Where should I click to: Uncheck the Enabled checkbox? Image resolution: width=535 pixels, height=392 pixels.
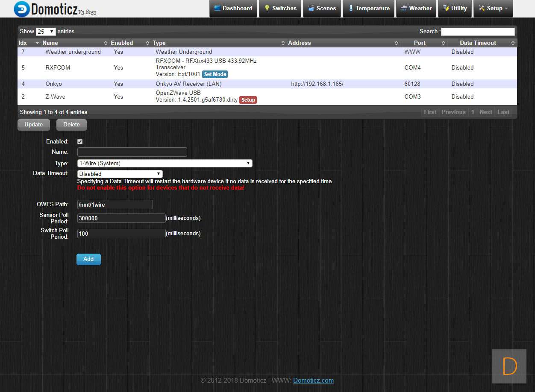80,142
